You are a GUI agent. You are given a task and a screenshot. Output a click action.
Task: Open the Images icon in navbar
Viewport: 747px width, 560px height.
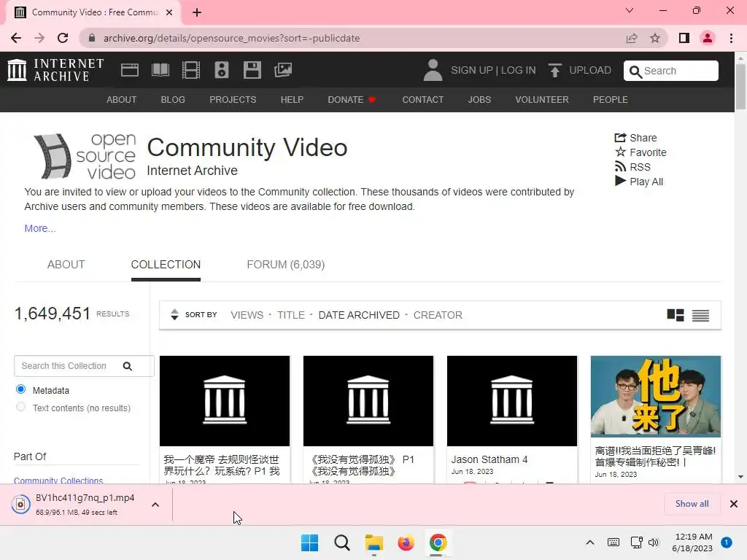(283, 70)
